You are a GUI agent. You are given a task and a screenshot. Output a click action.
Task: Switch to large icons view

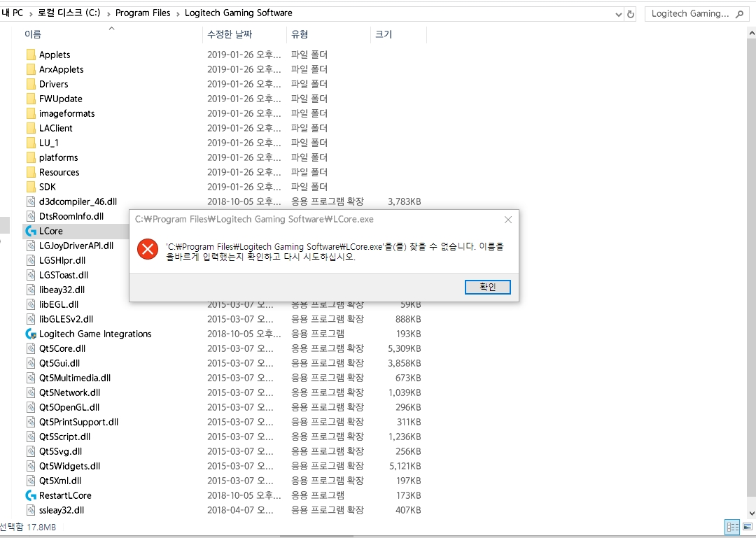tap(748, 527)
